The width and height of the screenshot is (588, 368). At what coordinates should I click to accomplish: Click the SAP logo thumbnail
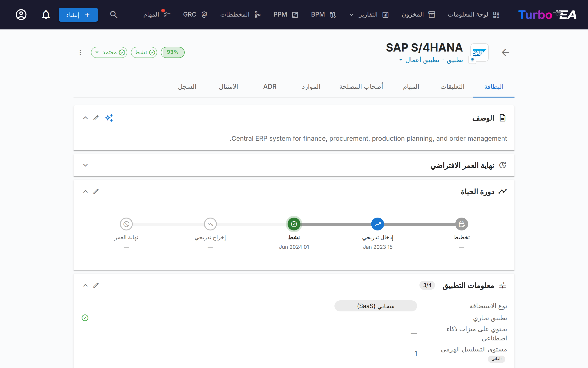(x=479, y=52)
